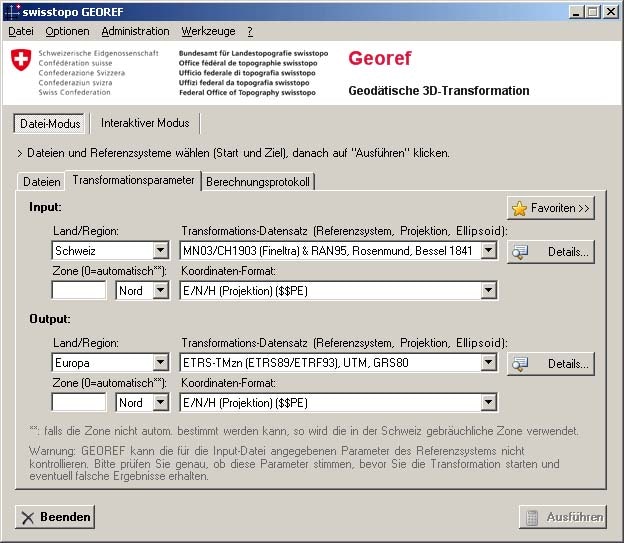Click the Input Zone text field
624x543 pixels.
79,290
